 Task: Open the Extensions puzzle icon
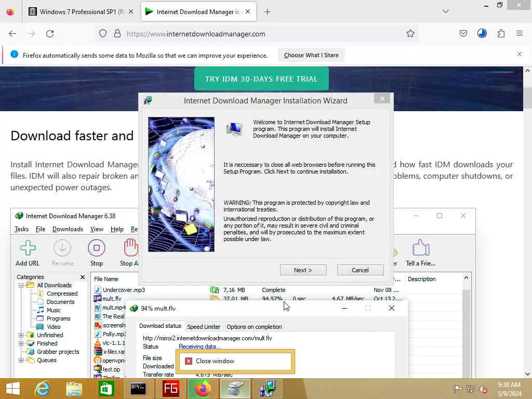coord(501,34)
